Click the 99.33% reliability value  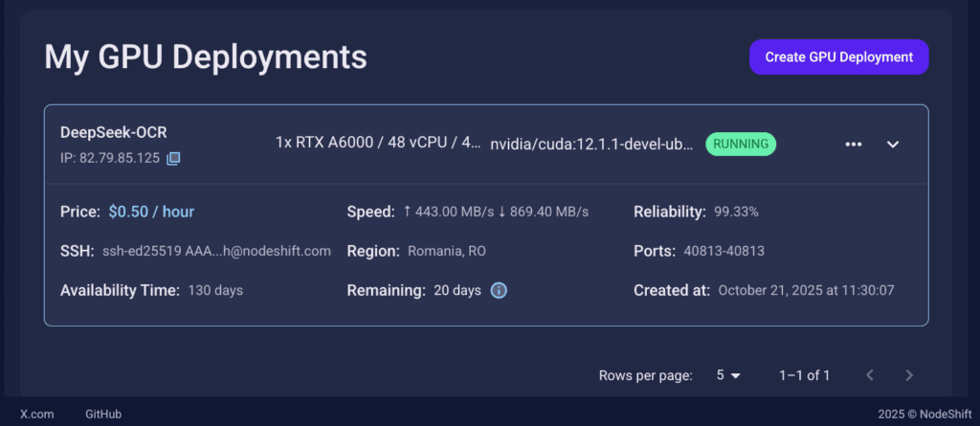pyautogui.click(x=736, y=212)
